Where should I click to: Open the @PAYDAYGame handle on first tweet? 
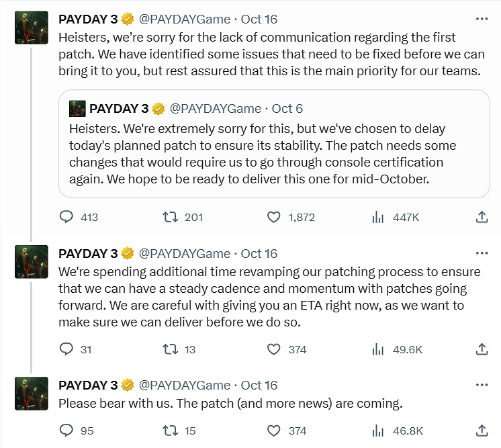[184, 19]
